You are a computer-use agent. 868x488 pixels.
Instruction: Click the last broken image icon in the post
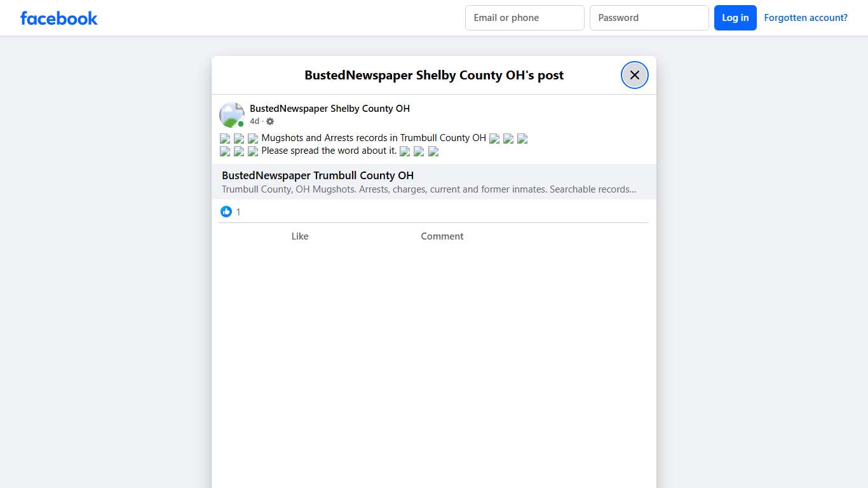tap(433, 151)
